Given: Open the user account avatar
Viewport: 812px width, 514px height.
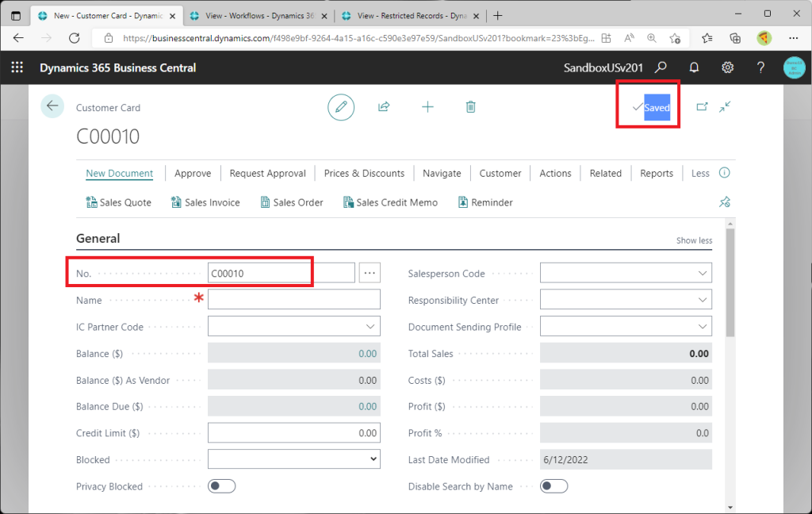Looking at the screenshot, I should click(x=795, y=67).
